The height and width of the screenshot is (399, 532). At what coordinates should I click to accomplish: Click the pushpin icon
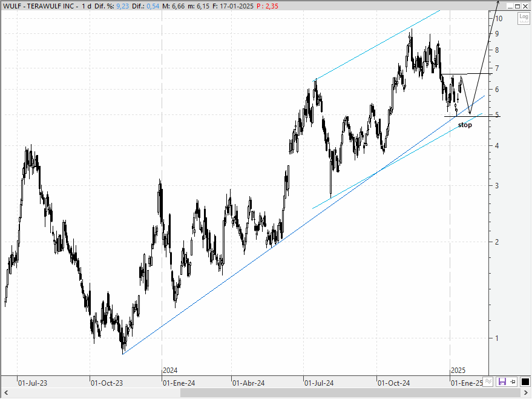513,381
